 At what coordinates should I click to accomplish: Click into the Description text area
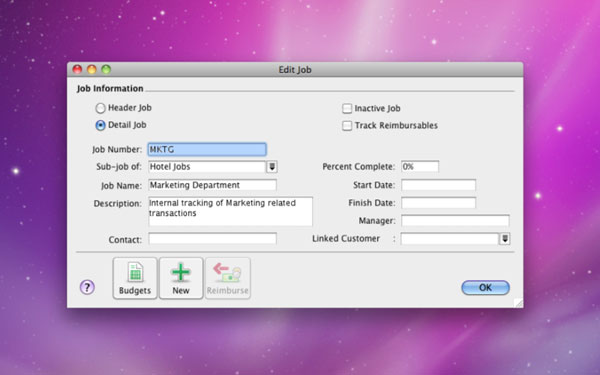pos(230,212)
